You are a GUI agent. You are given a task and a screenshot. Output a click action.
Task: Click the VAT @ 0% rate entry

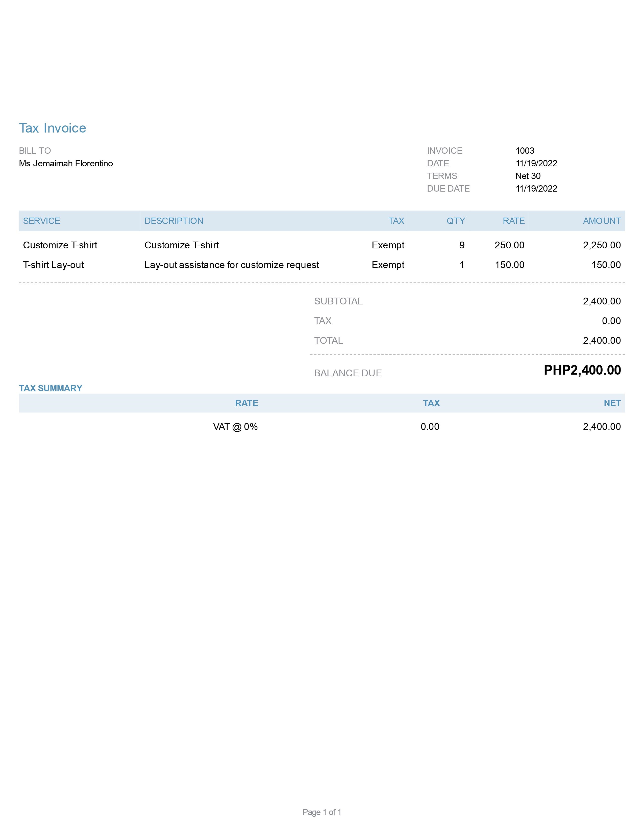(x=235, y=427)
